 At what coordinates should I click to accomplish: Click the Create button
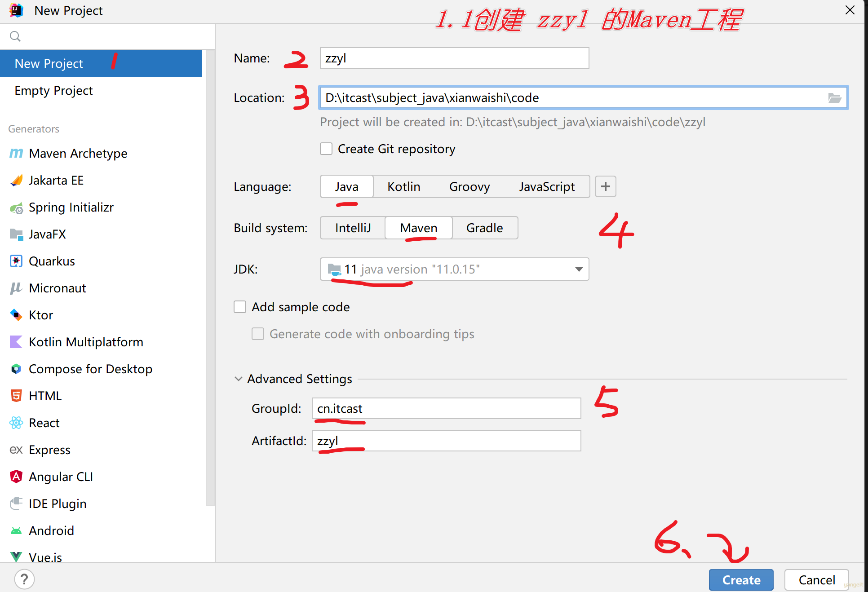[741, 579]
